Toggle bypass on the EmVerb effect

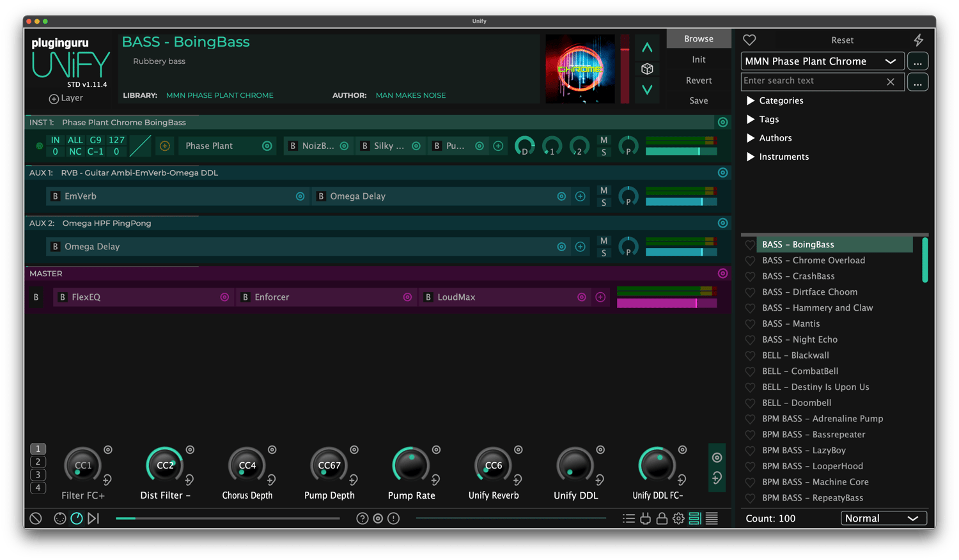56,196
